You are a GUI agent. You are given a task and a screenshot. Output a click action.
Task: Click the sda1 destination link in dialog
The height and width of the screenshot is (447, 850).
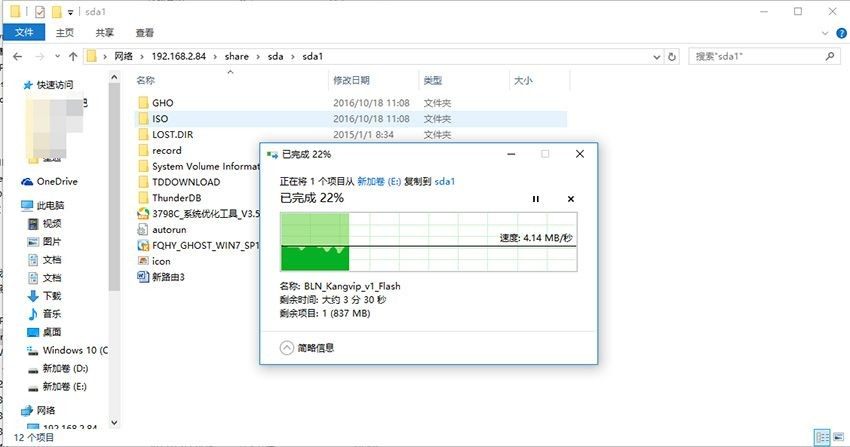pyautogui.click(x=442, y=181)
